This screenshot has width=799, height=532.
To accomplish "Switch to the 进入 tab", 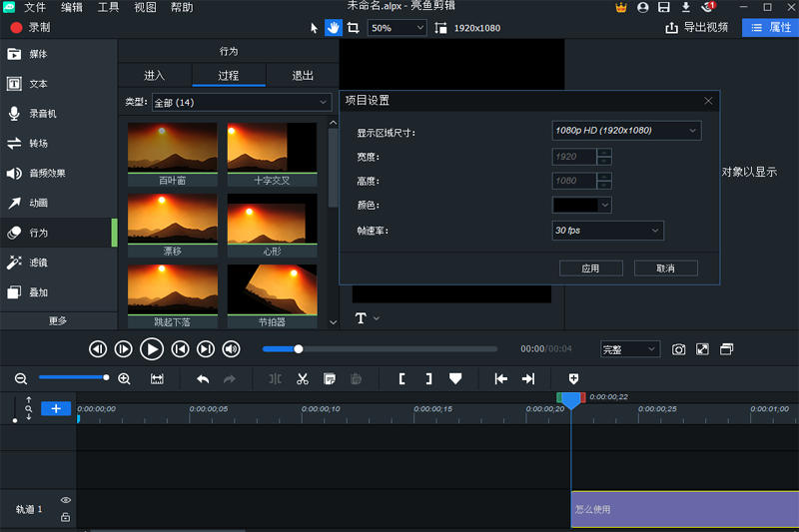I will coord(155,76).
